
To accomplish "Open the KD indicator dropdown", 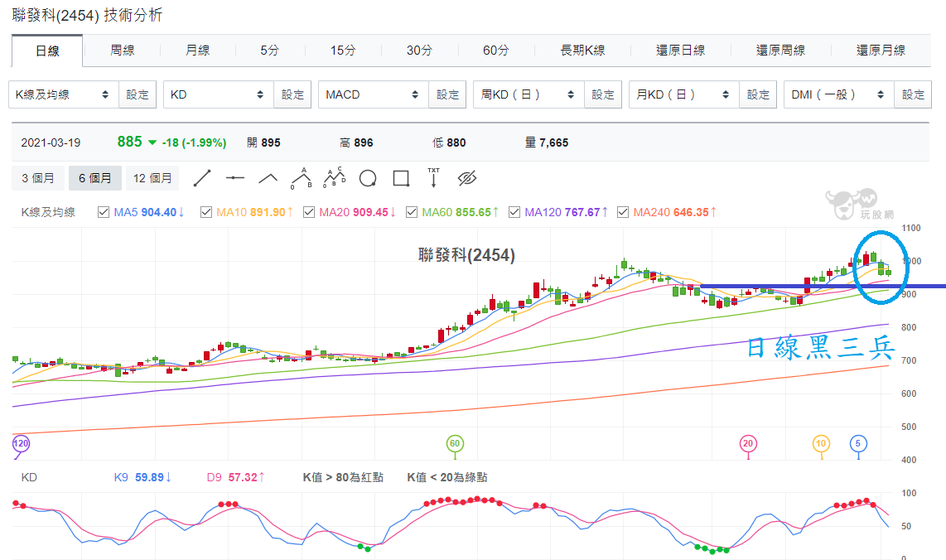I will [219, 94].
